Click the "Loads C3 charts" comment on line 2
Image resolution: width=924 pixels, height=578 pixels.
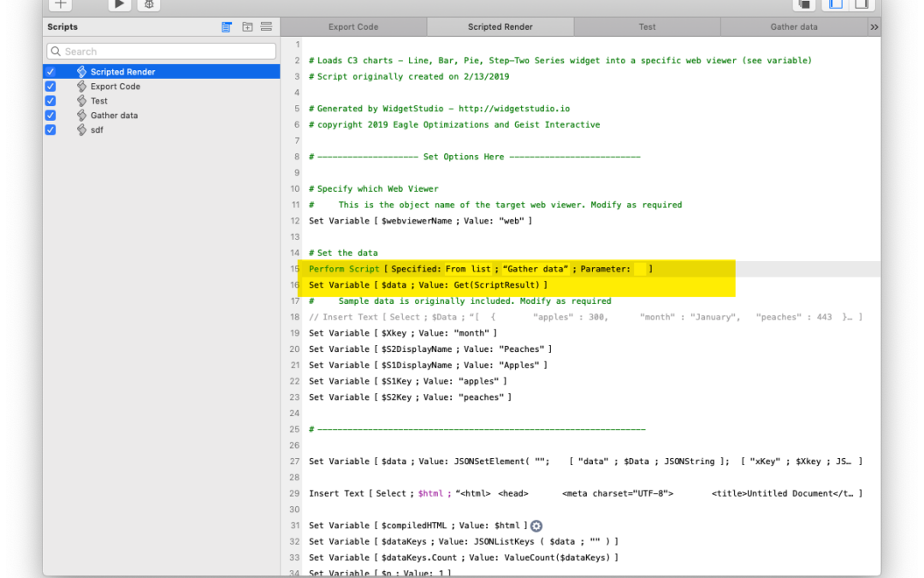pyautogui.click(x=560, y=61)
